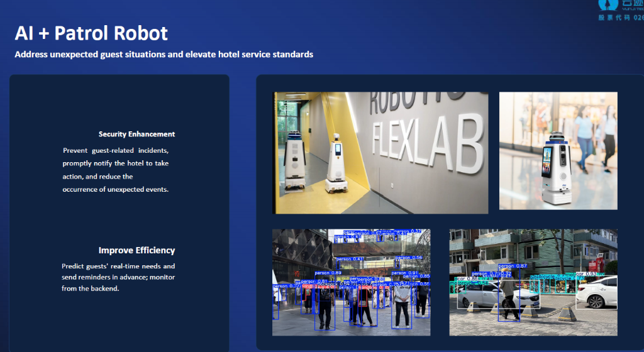
Task: Open the street car-detection image
Action: click(533, 282)
